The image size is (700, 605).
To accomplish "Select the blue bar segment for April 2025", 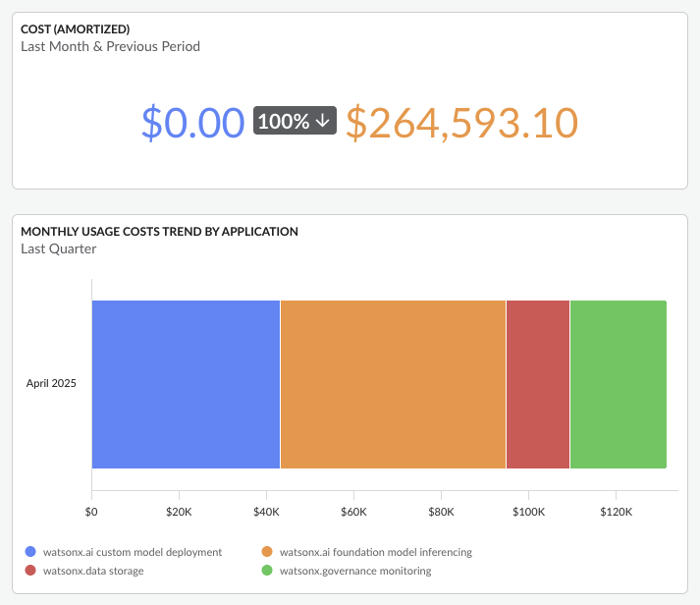I will point(186,384).
